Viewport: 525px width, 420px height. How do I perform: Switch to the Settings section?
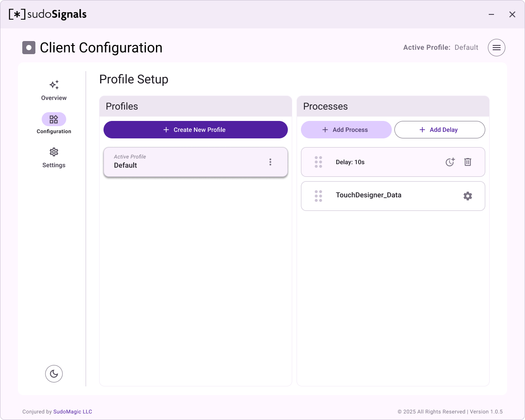54,157
